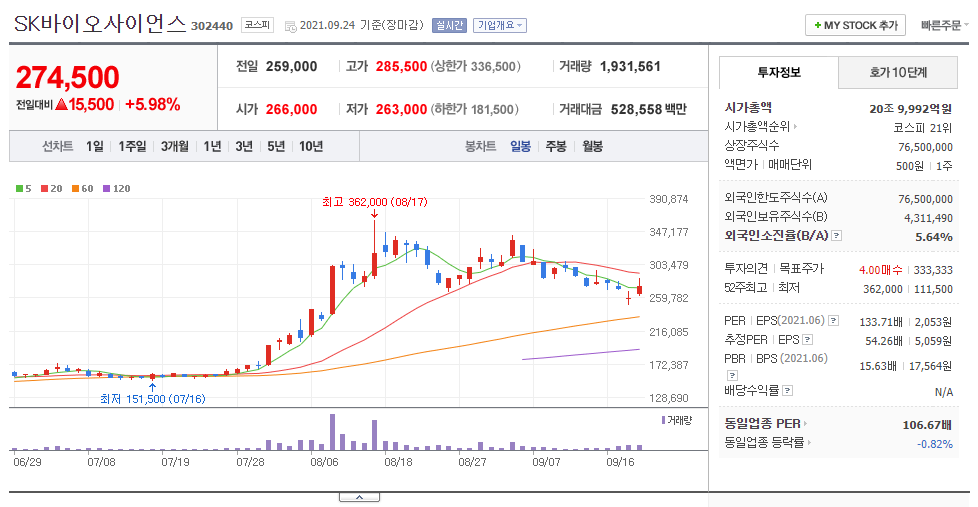Click the 최고 362,000 (08/17) marker
Screen dimensions: 978x507
point(374,202)
